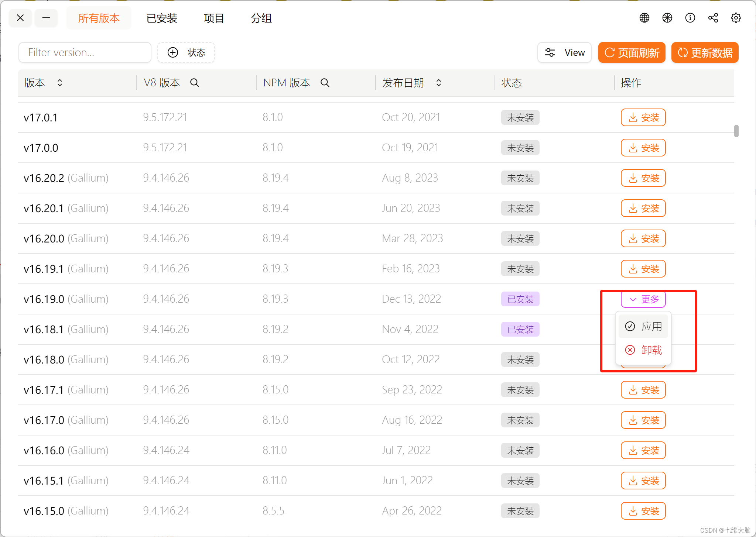
Task: Search V8 版本 column magnifier
Action: pos(195,83)
